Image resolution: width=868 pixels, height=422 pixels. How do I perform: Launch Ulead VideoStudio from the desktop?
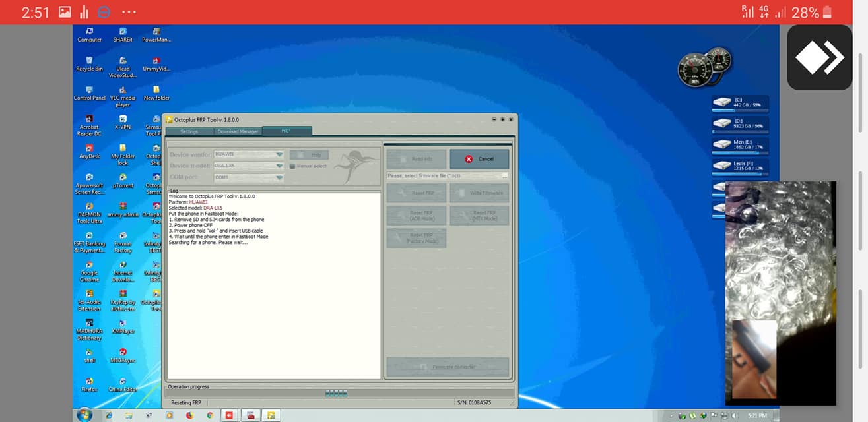pos(123,67)
